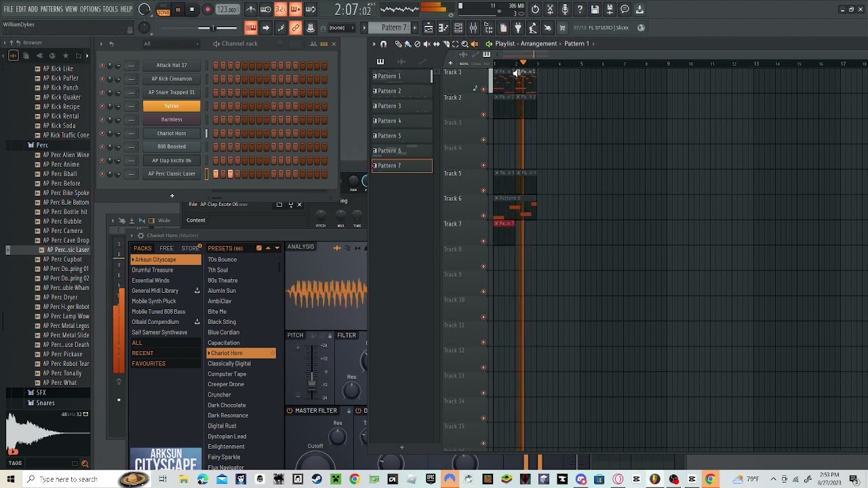
Task: Pause playback with the pause button
Action: (x=178, y=9)
